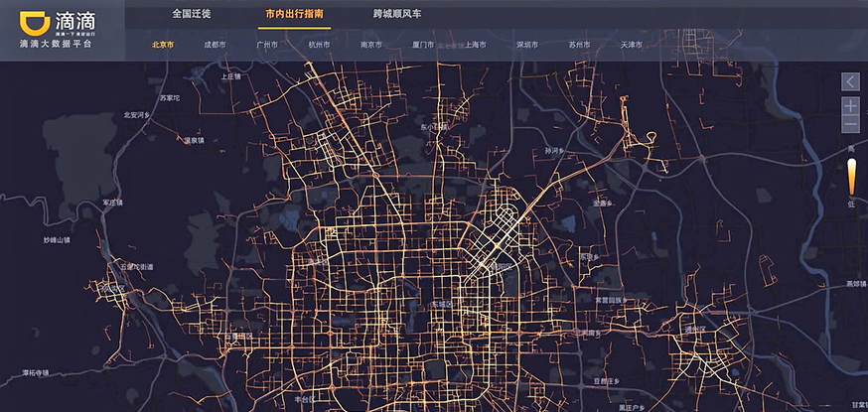Choose 杭州市 from the city list

coord(319,45)
